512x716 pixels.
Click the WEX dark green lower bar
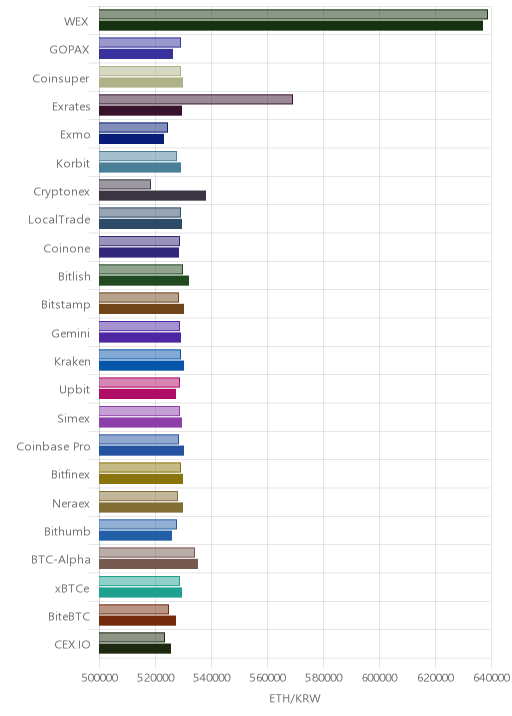tap(291, 26)
